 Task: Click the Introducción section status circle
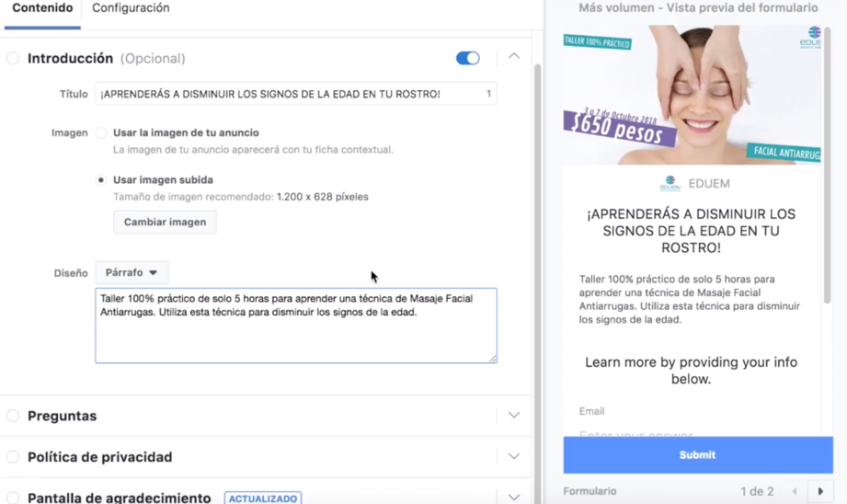pos(13,58)
